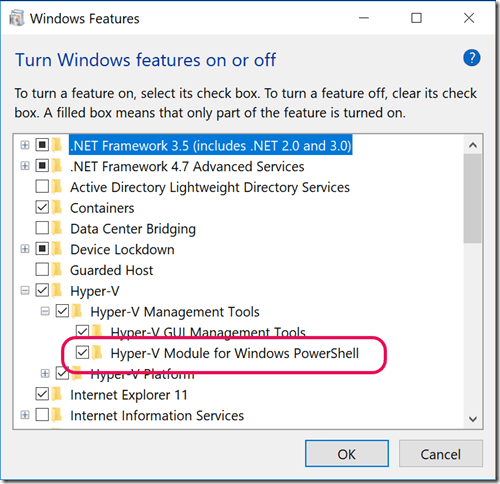The height and width of the screenshot is (484, 500).
Task: Collapse the Hyper-V tree node
Action: pyautogui.click(x=25, y=291)
